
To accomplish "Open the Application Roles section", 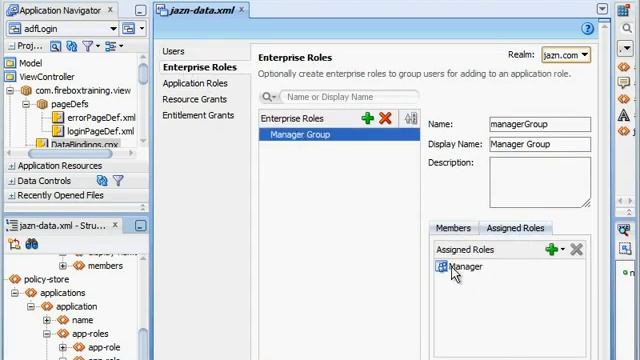I will coord(195,83).
